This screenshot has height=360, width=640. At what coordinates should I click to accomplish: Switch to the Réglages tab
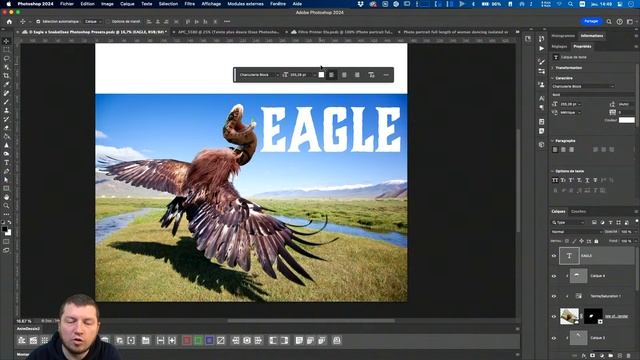point(559,47)
